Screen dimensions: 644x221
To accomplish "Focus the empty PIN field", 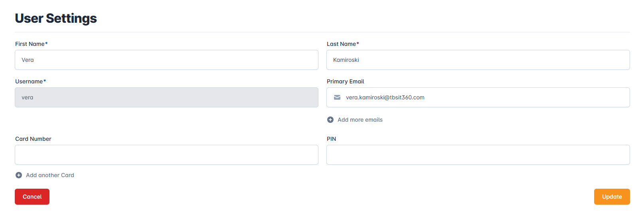I will pos(478,155).
